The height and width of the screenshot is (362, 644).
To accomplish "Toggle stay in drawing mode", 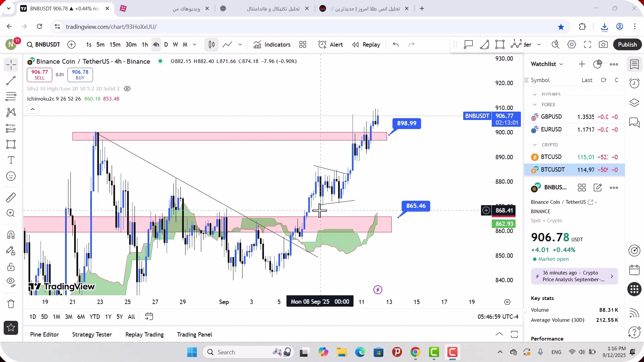I will coord(11,251).
